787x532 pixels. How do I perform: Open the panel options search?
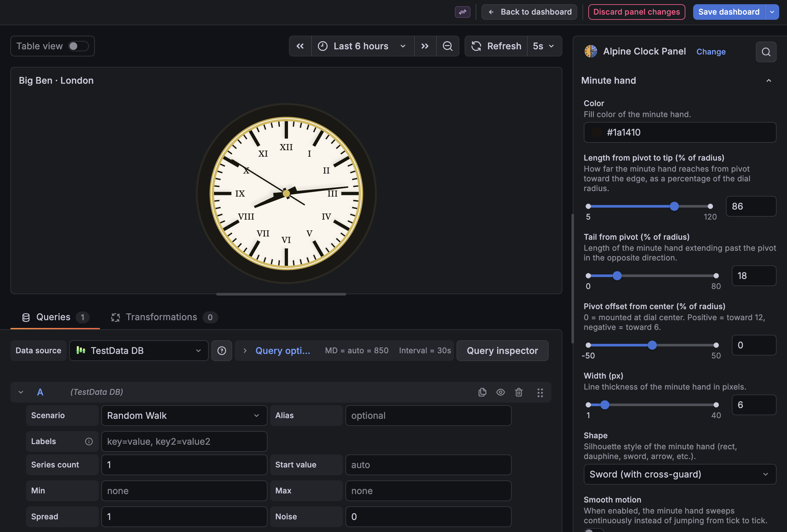[x=766, y=52]
